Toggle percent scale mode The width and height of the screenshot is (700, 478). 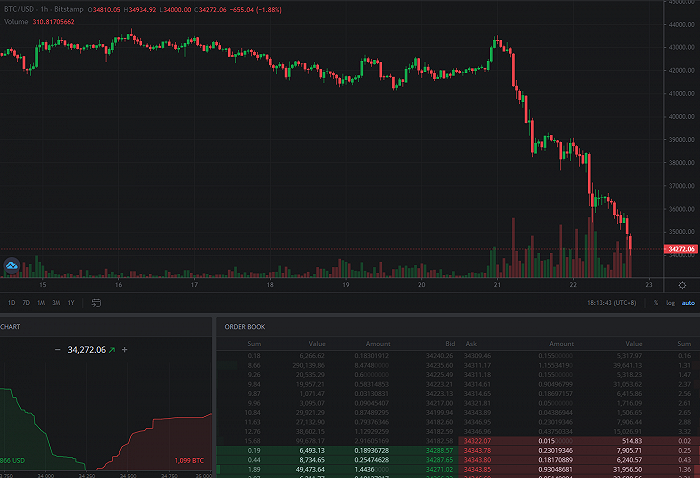(x=656, y=303)
